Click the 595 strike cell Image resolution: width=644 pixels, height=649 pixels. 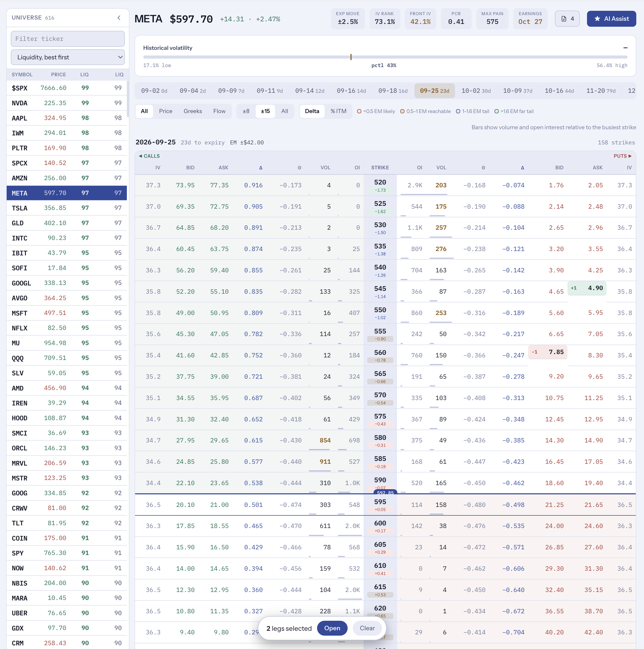380,505
